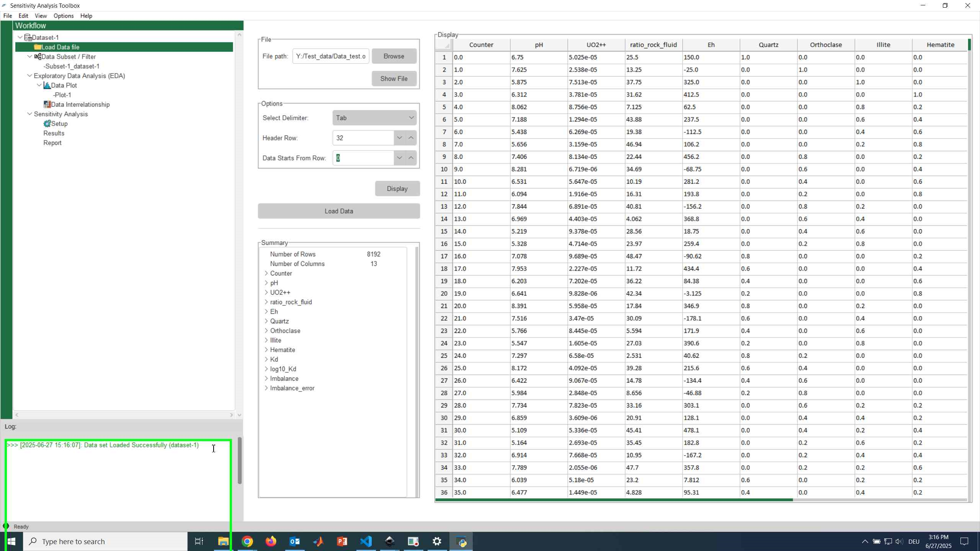The height and width of the screenshot is (551, 980).
Task: Click the Browse button
Action: [394, 56]
